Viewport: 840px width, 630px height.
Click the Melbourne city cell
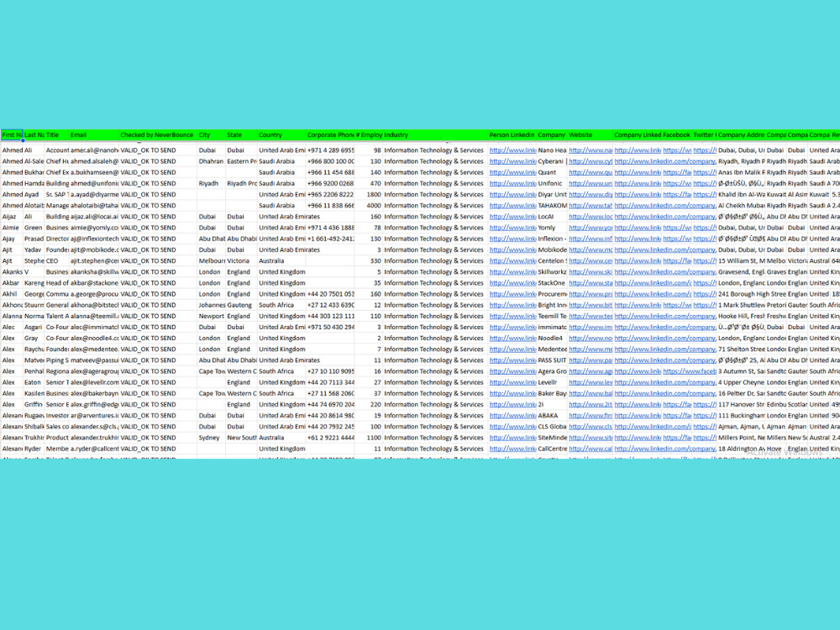[211, 261]
